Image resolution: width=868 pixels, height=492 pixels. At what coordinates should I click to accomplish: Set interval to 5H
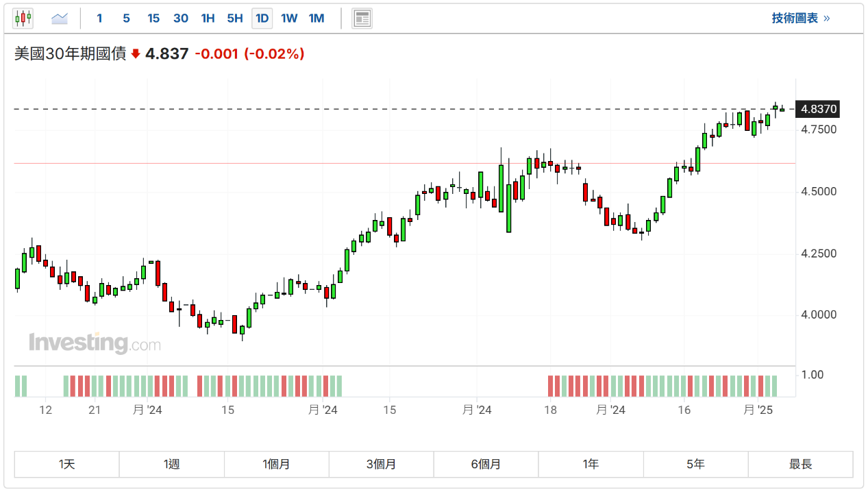pyautogui.click(x=235, y=19)
